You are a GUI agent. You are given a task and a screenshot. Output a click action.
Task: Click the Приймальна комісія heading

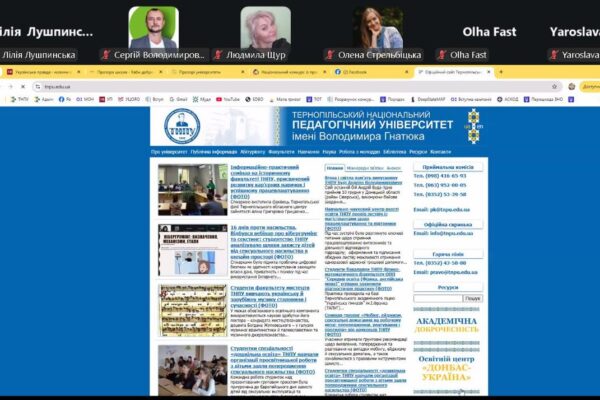click(x=448, y=167)
